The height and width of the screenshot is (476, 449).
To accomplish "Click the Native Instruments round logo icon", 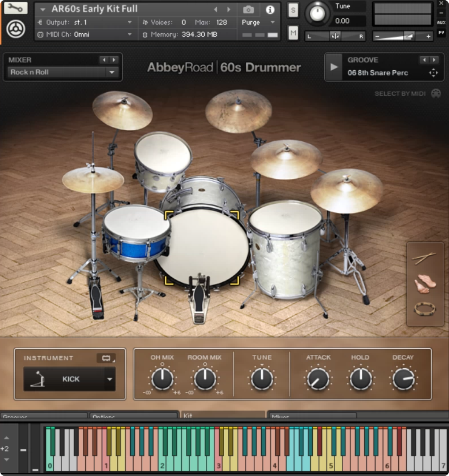I will [x=16, y=29].
